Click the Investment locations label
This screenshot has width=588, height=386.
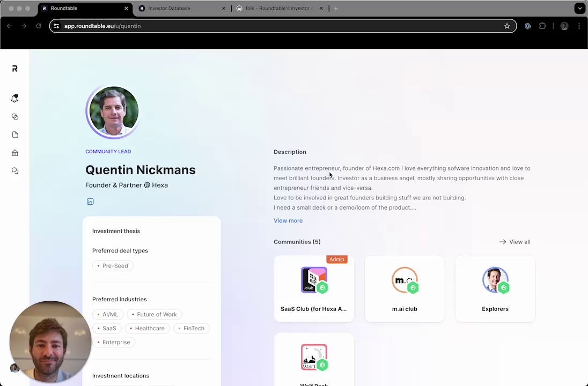point(120,375)
